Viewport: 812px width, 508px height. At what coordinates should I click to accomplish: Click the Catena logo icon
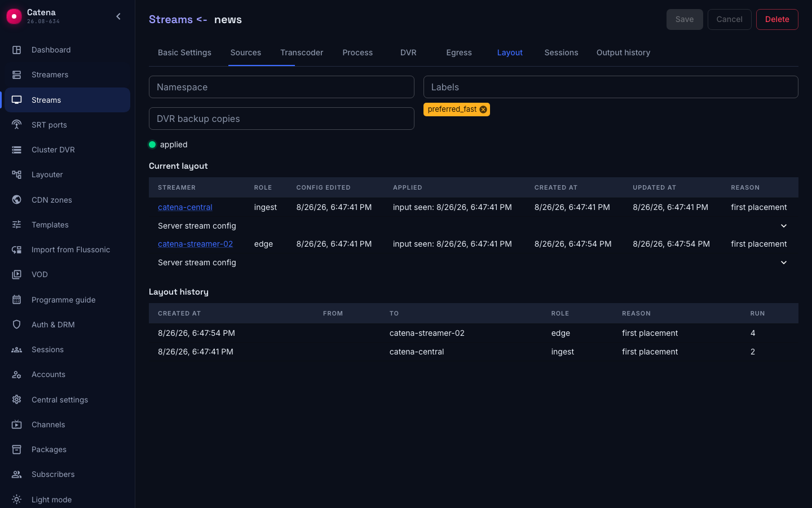[x=14, y=16]
